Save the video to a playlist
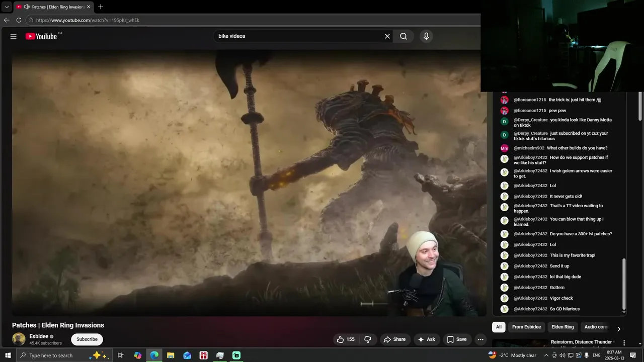 pyautogui.click(x=457, y=339)
